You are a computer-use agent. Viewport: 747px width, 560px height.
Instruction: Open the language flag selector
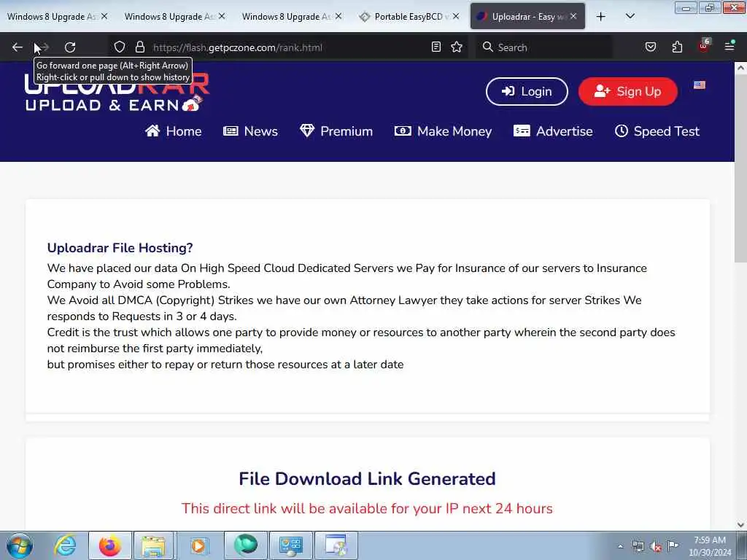pos(700,85)
